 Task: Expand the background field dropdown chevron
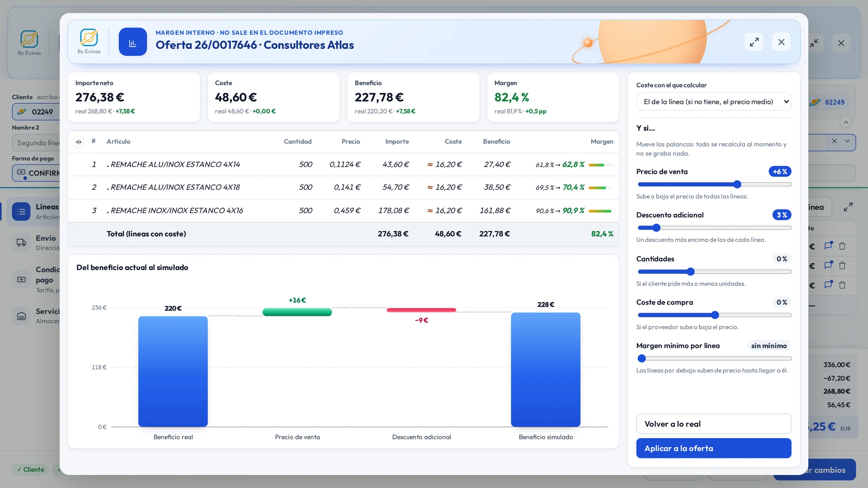(847, 141)
